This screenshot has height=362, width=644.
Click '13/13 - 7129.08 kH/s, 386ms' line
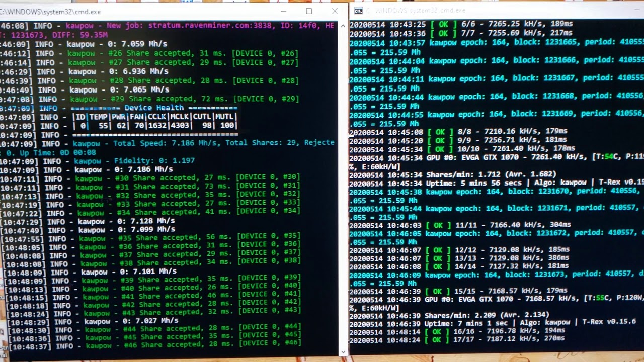460,258
